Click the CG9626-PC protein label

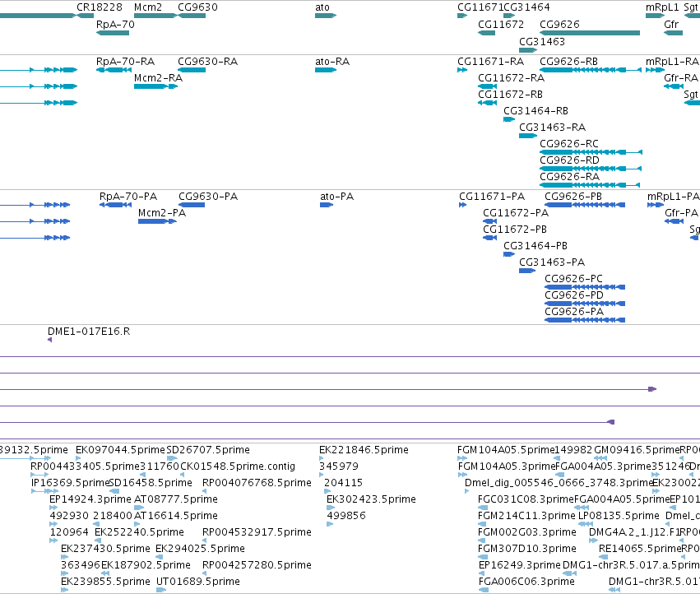coord(573,279)
